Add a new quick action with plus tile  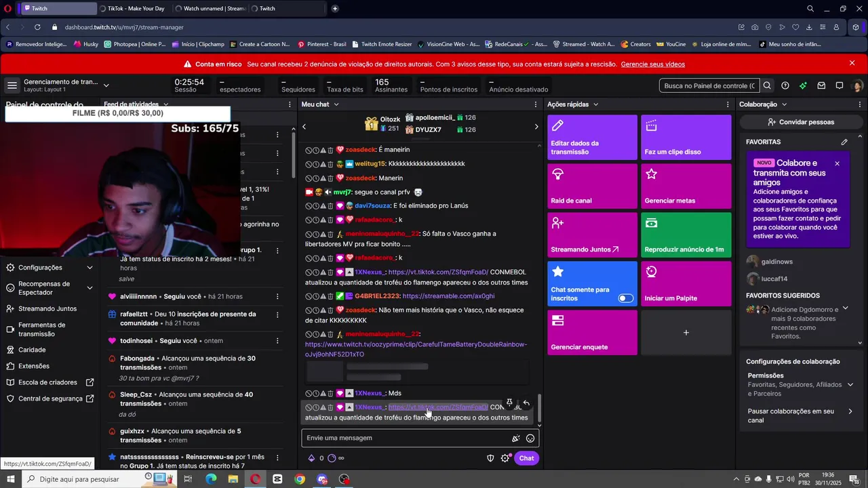coord(686,333)
